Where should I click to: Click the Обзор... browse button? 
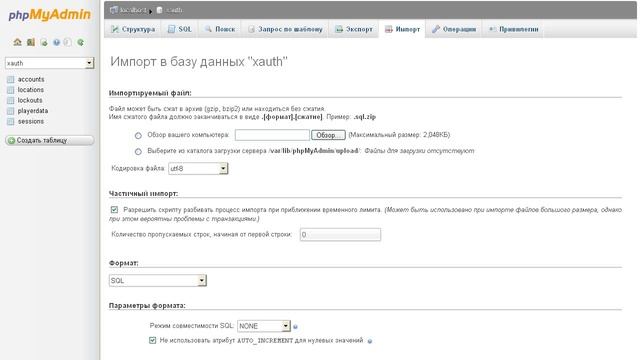(x=328, y=135)
